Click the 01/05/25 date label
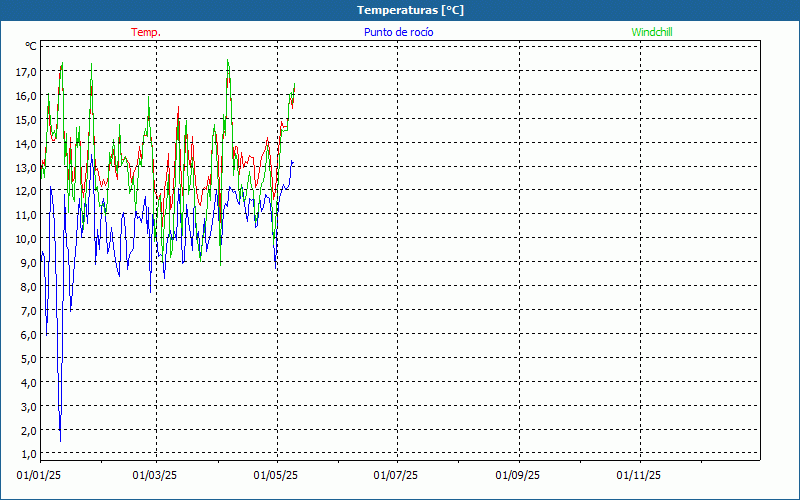Image resolution: width=800 pixels, height=500 pixels. tap(276, 476)
